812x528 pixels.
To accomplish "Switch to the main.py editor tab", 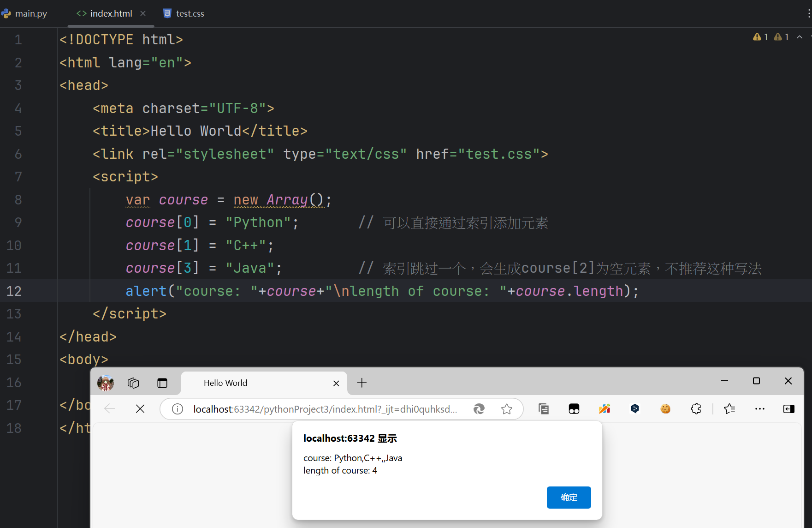I will [x=25, y=13].
